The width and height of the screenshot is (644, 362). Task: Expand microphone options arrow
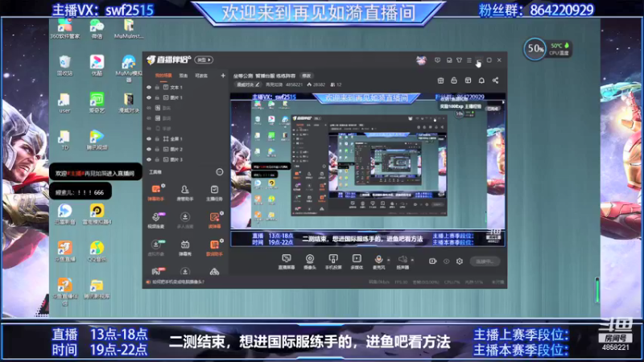point(389,259)
